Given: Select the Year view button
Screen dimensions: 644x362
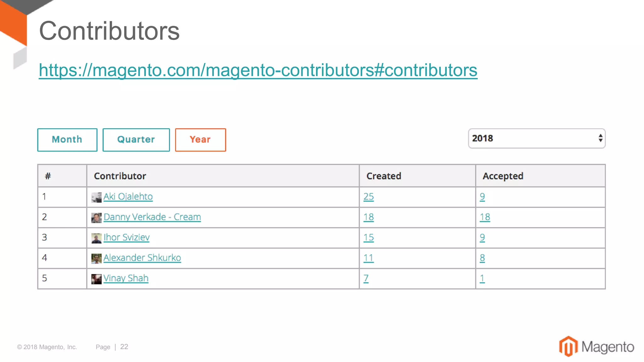Looking at the screenshot, I should coord(200,140).
